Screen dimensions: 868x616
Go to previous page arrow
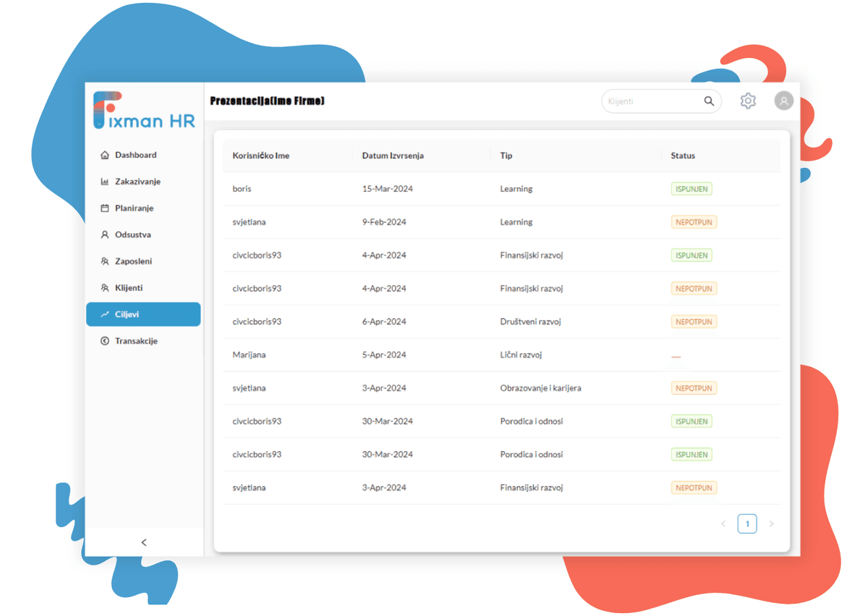(723, 523)
